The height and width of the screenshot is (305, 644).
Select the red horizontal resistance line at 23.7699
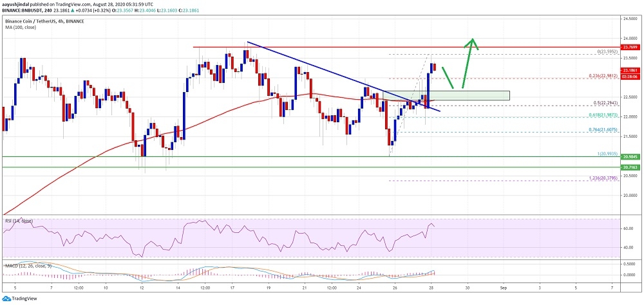coord(405,47)
